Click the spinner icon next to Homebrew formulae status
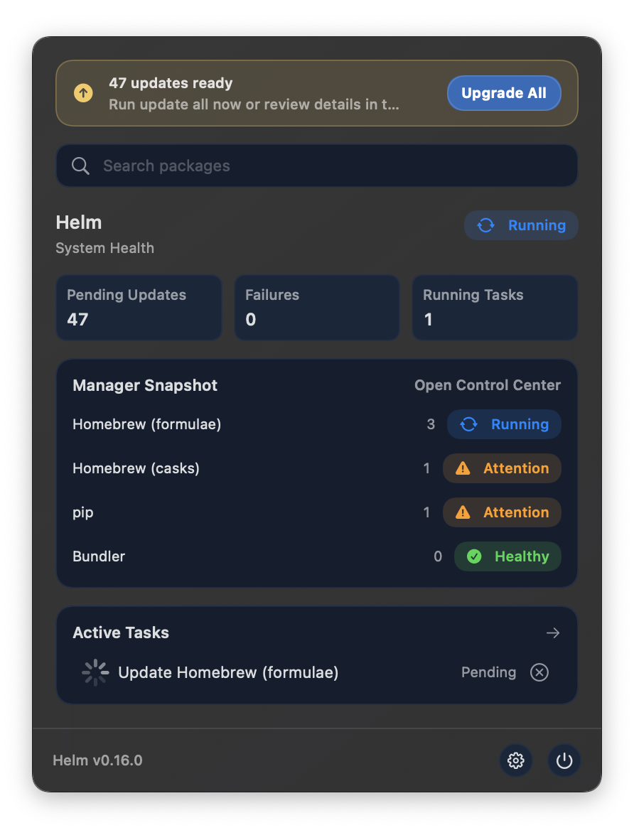Viewport: 634px width, 840px height. (x=468, y=424)
